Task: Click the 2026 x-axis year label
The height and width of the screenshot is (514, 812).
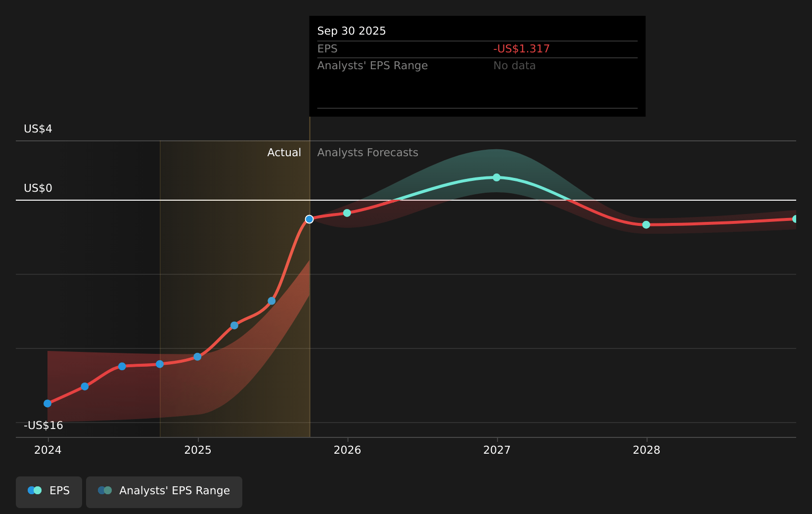Action: tap(347, 450)
